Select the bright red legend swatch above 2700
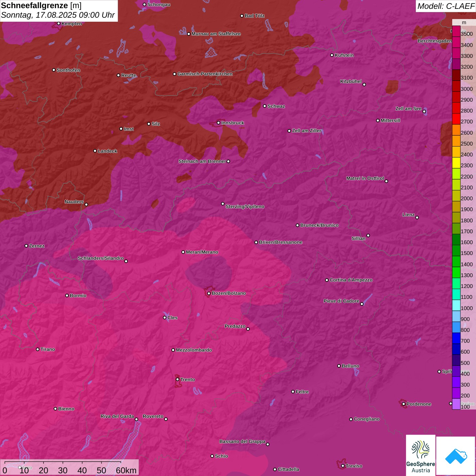476x476 pixels. (x=456, y=119)
